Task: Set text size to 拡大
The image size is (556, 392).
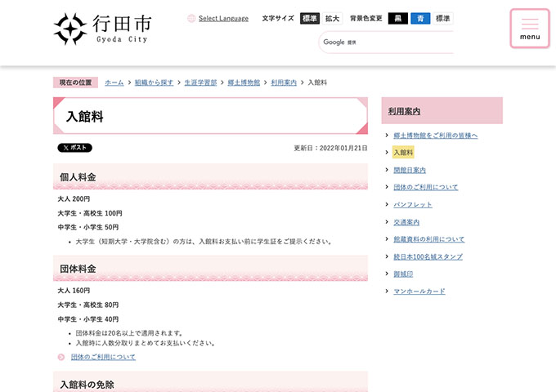Action: pyautogui.click(x=332, y=19)
